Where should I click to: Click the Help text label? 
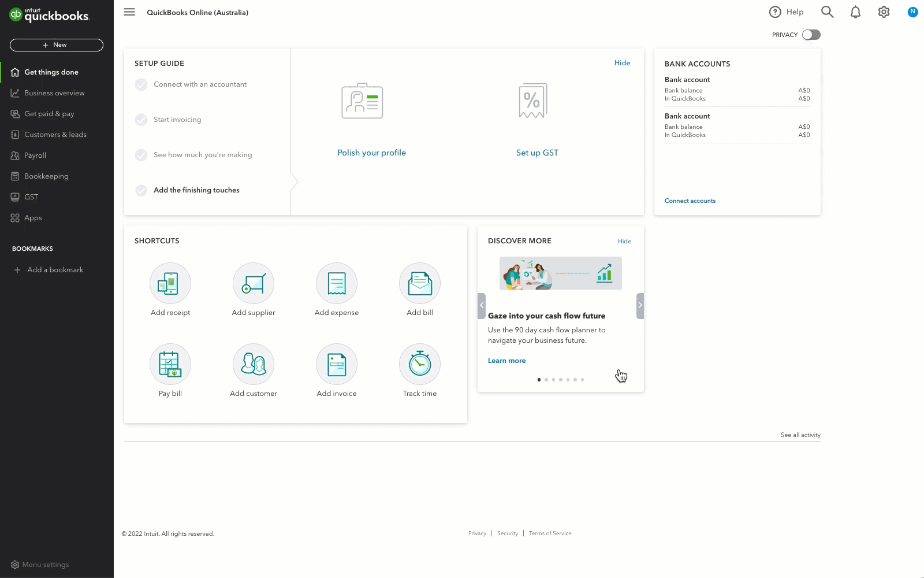795,12
